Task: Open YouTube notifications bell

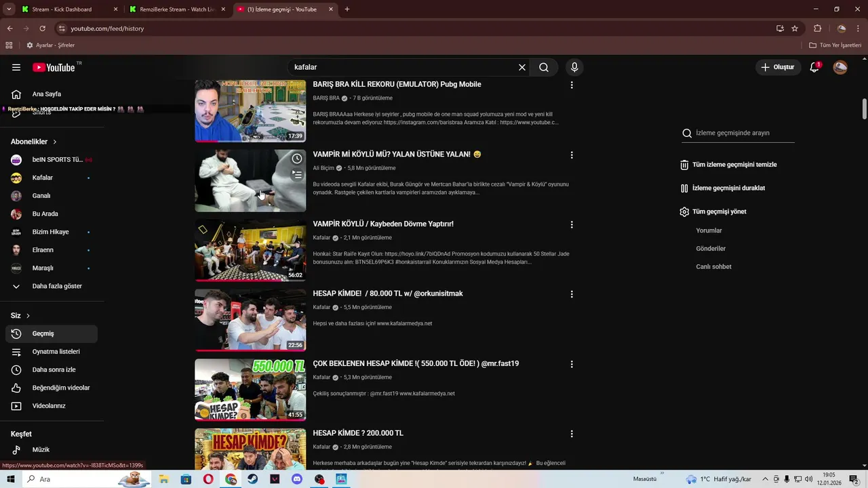Action: tap(814, 67)
